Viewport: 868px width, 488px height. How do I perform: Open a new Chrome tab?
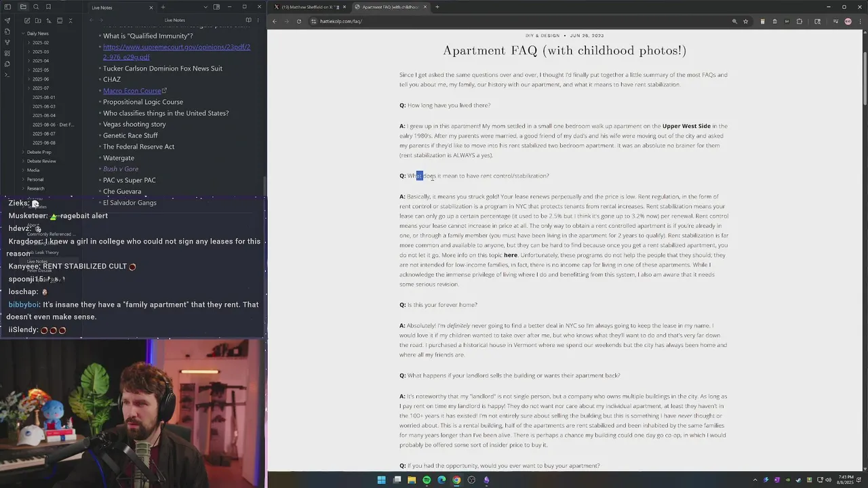click(437, 7)
